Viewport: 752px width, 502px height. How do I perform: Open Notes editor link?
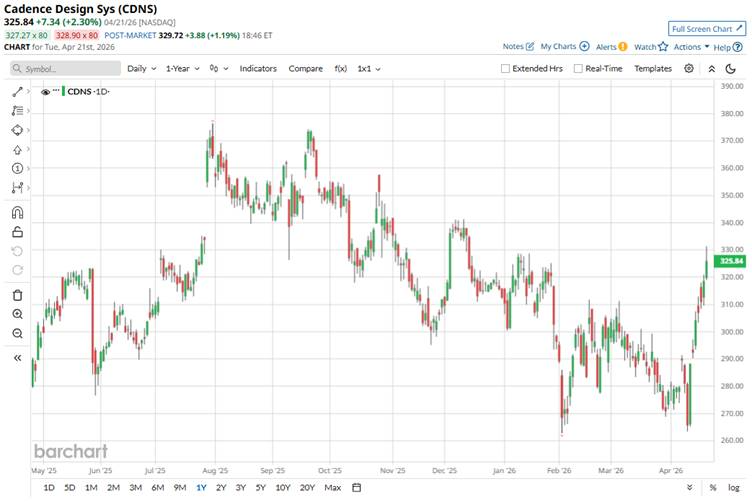518,47
